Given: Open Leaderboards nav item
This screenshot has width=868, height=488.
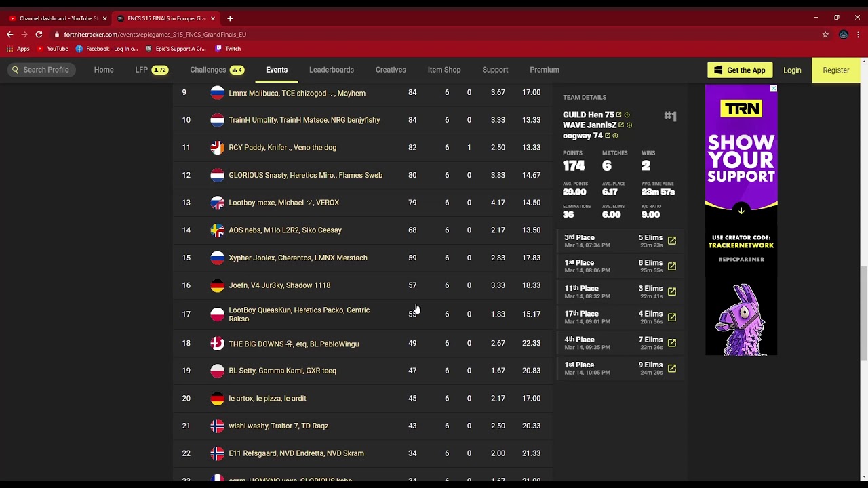Looking at the screenshot, I should coord(332,70).
